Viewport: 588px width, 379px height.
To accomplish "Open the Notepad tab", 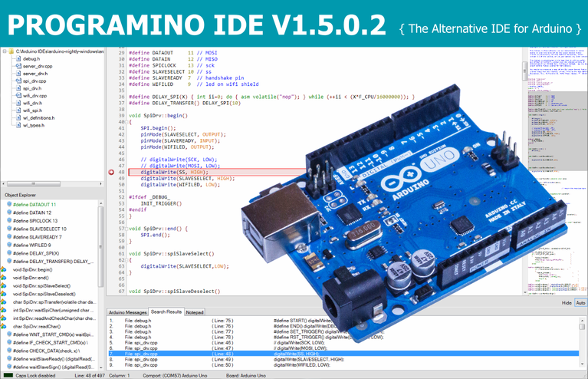I will coord(195,312).
